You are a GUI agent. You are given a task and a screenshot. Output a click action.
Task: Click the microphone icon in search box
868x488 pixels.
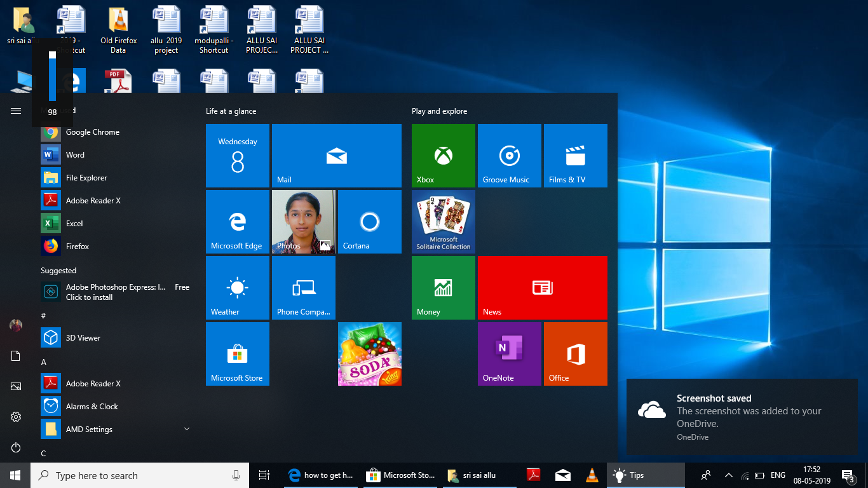point(236,475)
